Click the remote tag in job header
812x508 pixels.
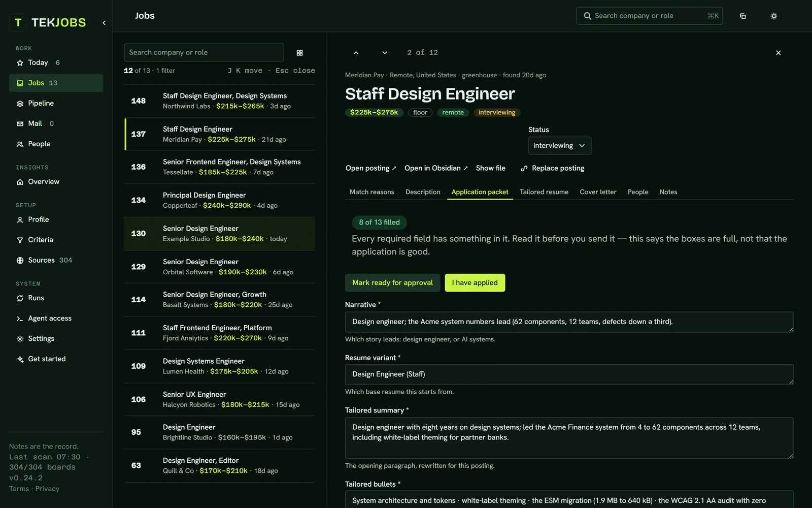click(x=453, y=112)
